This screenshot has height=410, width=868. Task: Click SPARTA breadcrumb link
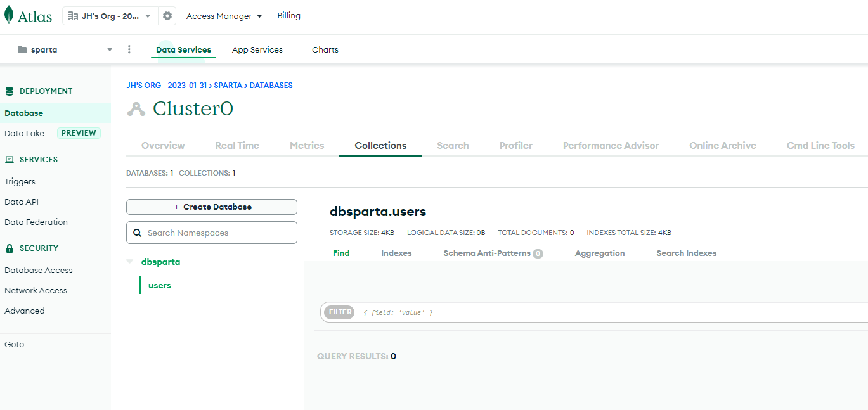point(228,85)
